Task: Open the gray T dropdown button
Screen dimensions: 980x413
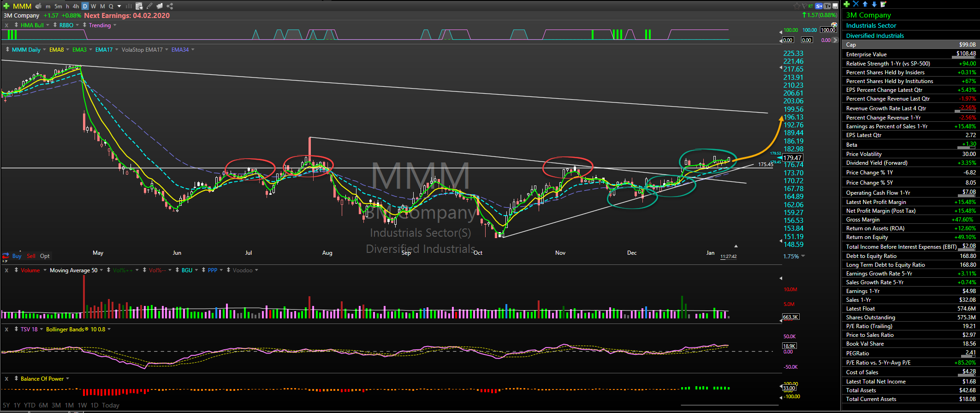Action: click(827, 6)
